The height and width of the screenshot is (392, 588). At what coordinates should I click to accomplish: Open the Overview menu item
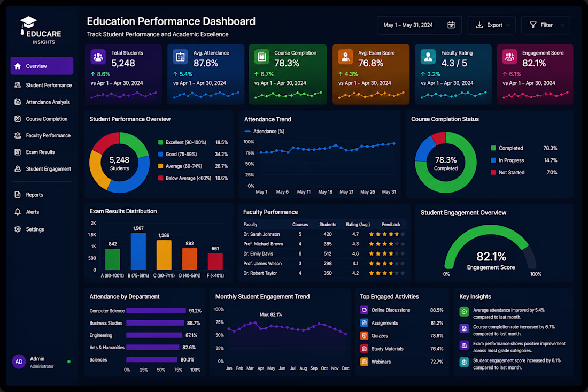(42, 66)
